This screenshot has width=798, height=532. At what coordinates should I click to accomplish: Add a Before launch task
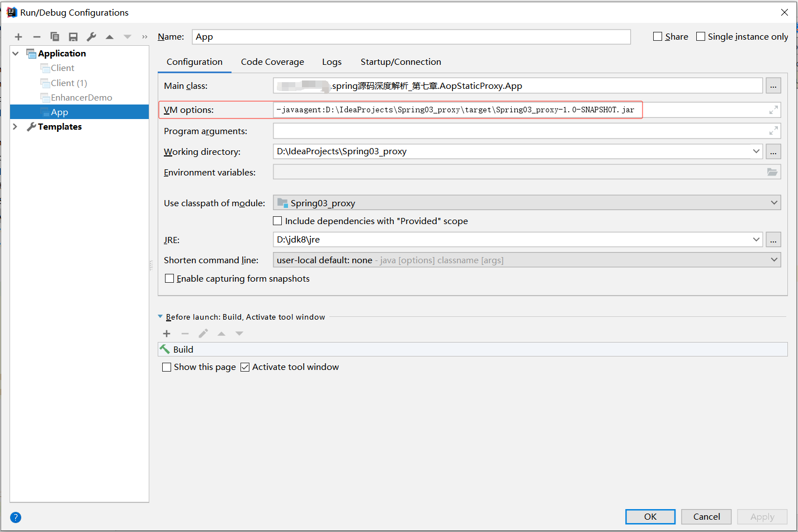(x=167, y=334)
